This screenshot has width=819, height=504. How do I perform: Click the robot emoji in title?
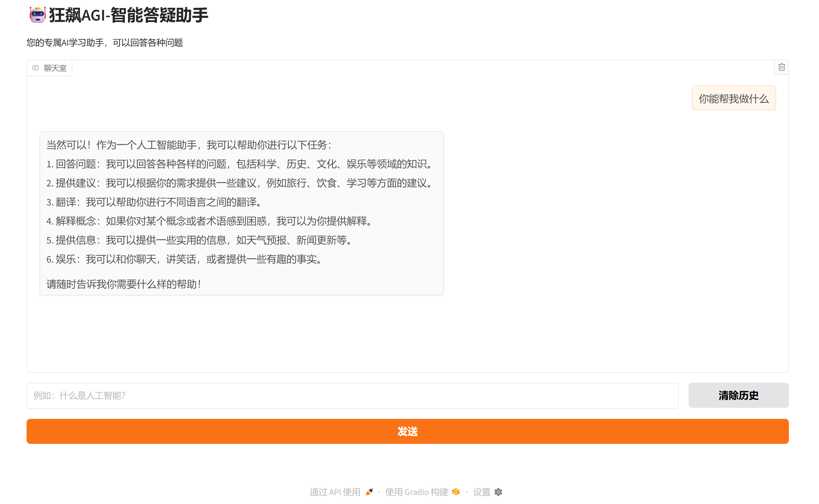point(37,15)
